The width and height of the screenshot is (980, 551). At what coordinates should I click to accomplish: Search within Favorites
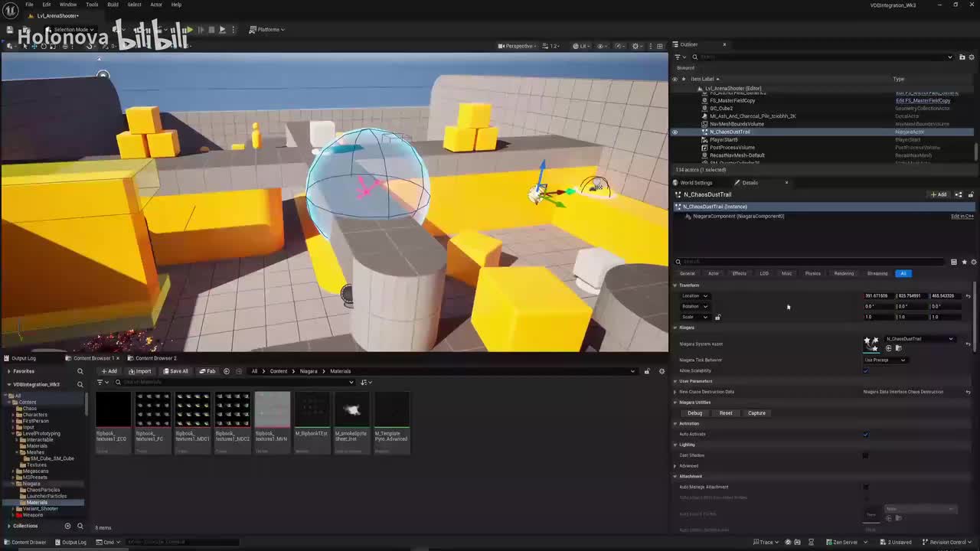point(80,371)
